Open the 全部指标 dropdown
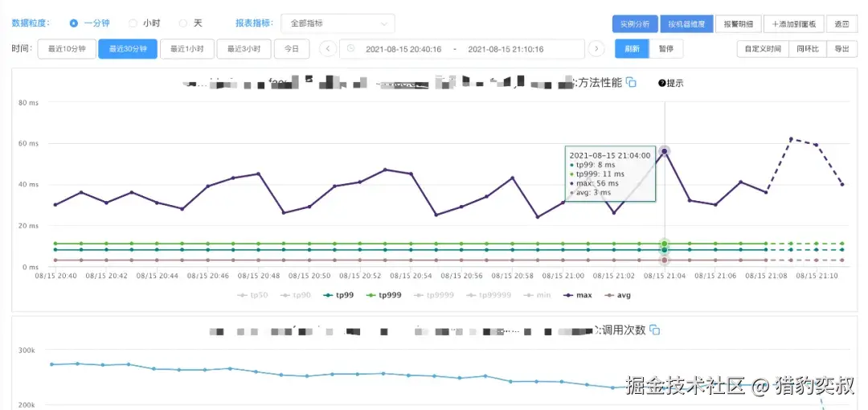This screenshot has width=868, height=410. (x=338, y=24)
